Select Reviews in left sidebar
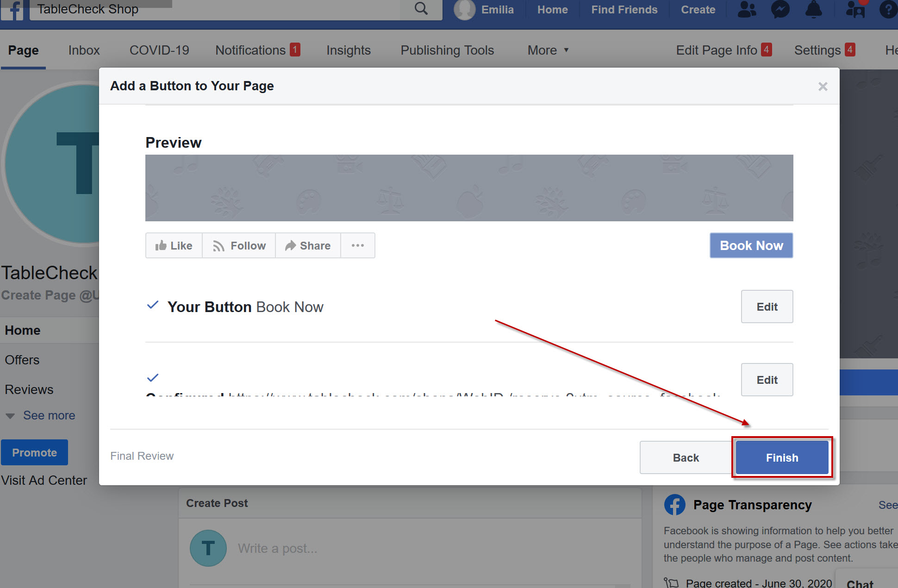This screenshot has width=898, height=588. click(x=29, y=389)
